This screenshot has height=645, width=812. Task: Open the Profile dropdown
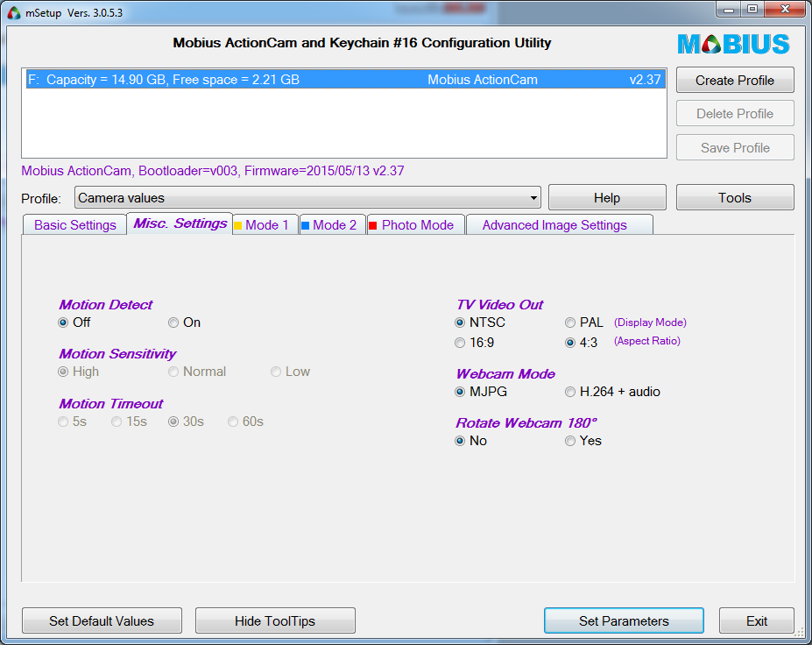click(x=307, y=198)
